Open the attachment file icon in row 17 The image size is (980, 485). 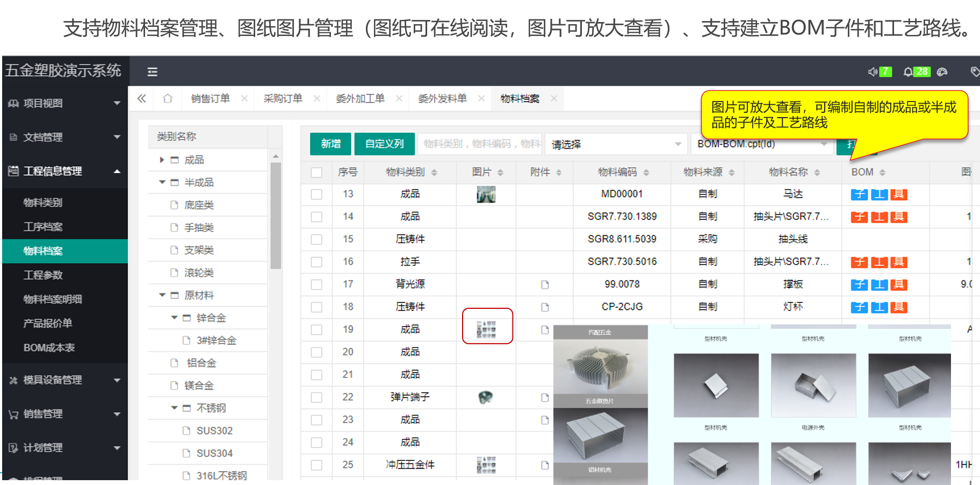tap(545, 285)
